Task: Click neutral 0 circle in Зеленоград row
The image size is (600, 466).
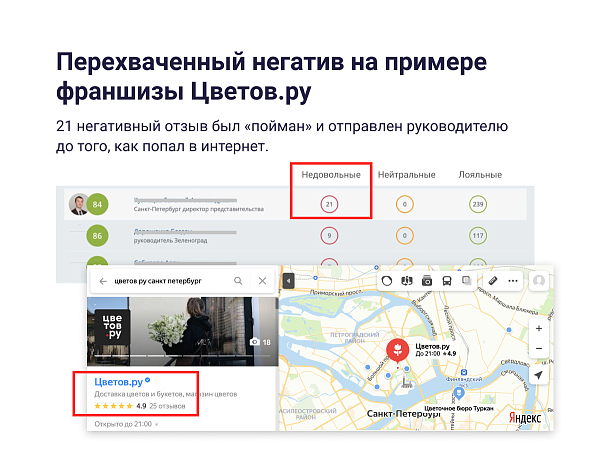Action: (404, 236)
